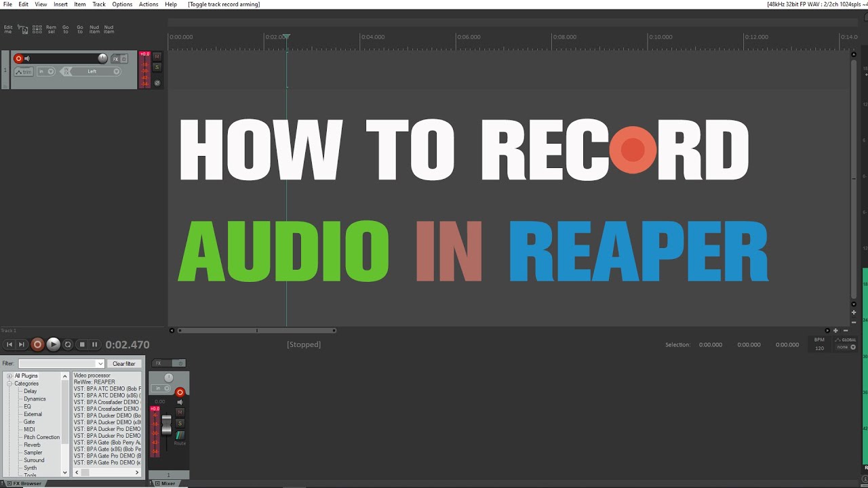Open the Actions menu
The width and height of the screenshot is (868, 488).
pos(149,4)
